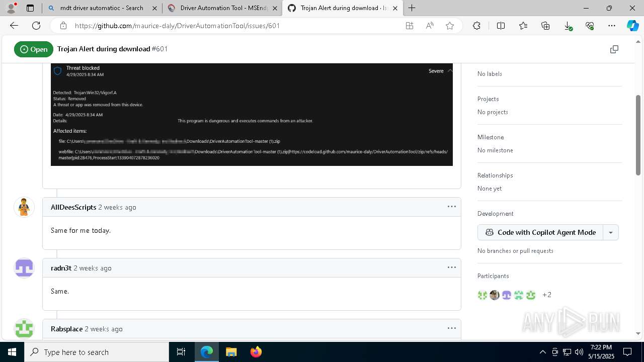This screenshot has height=362, width=644.
Task: Click AllDeesScripts '2 weeks ago' timestamp
Action: click(117, 207)
